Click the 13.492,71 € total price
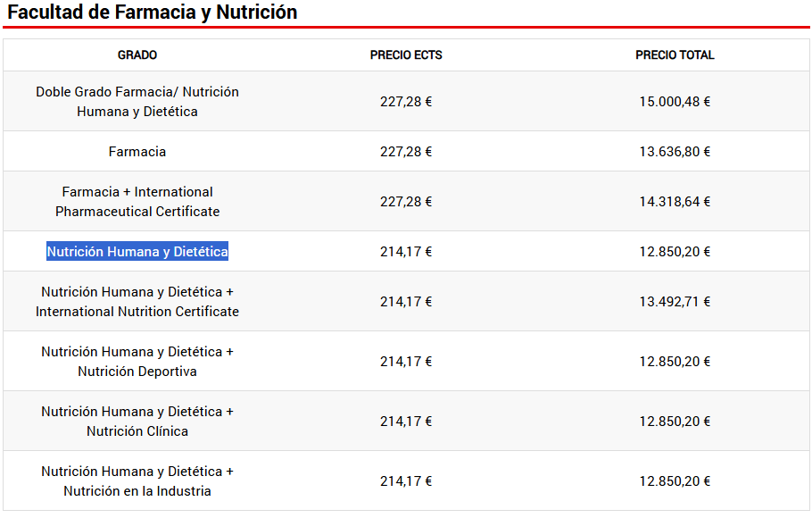 coord(675,302)
